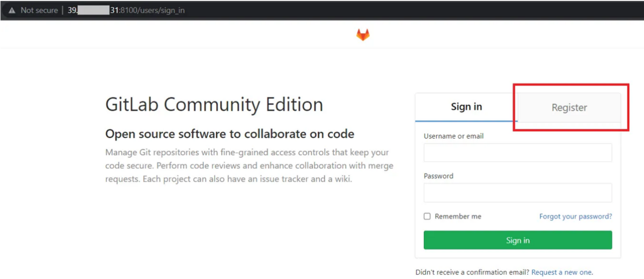Image resolution: width=644 pixels, height=279 pixels.
Task: Follow the Request a new one link
Action: click(x=562, y=272)
